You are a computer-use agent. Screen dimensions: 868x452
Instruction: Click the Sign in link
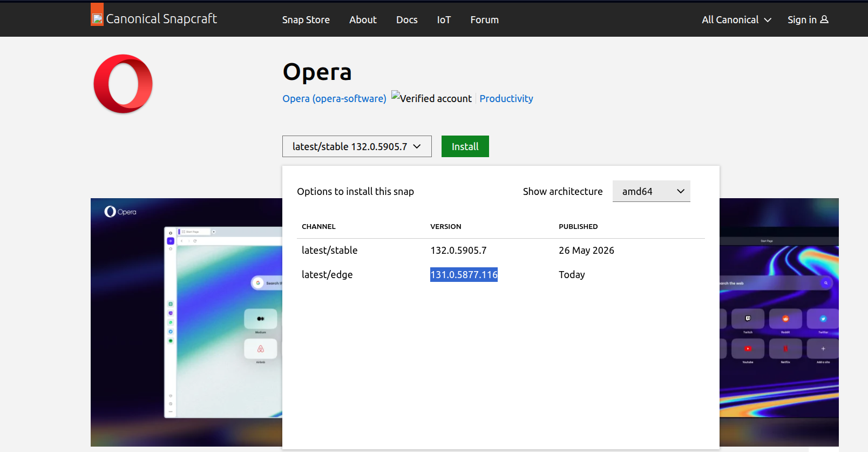coord(808,19)
